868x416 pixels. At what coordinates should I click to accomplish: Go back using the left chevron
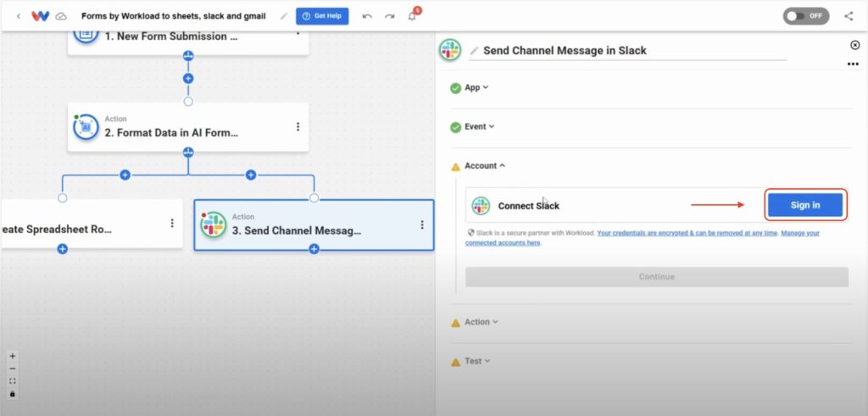(x=19, y=16)
